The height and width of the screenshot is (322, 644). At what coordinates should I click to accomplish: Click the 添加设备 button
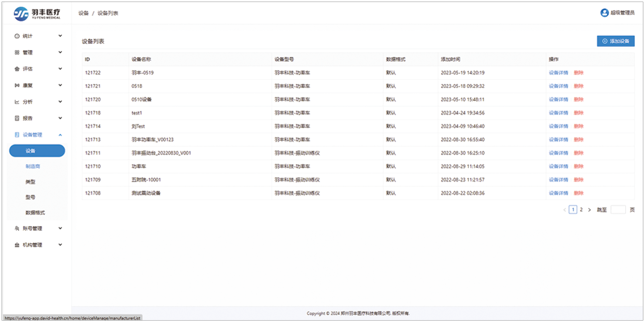(615, 41)
